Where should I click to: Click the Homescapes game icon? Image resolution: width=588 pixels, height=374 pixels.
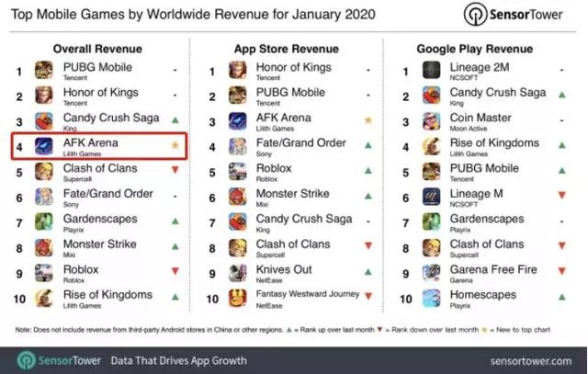click(431, 300)
